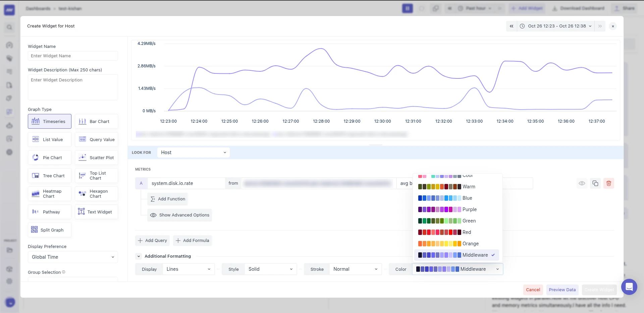The width and height of the screenshot is (644, 313).
Task: Duplicate query A with the copy icon
Action: (595, 183)
